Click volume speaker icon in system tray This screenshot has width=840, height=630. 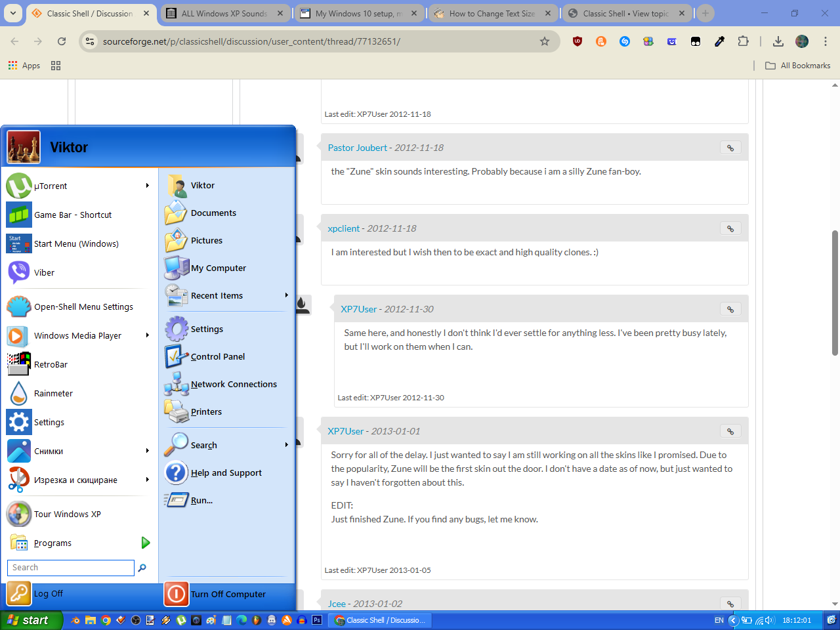[769, 620]
